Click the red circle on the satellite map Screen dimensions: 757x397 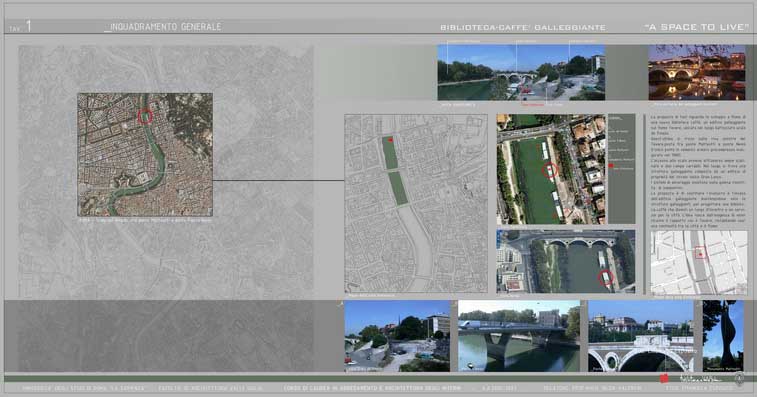[x=145, y=116]
